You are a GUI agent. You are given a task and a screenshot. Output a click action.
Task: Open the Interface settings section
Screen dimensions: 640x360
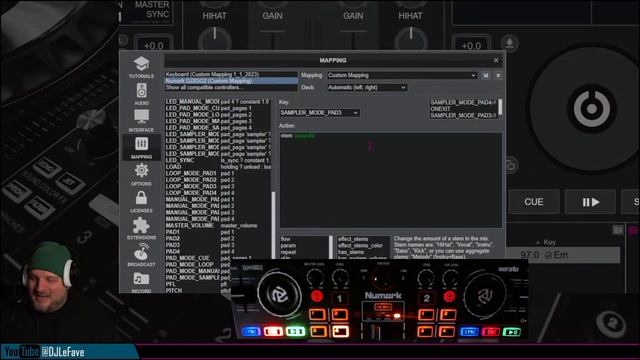click(x=141, y=121)
